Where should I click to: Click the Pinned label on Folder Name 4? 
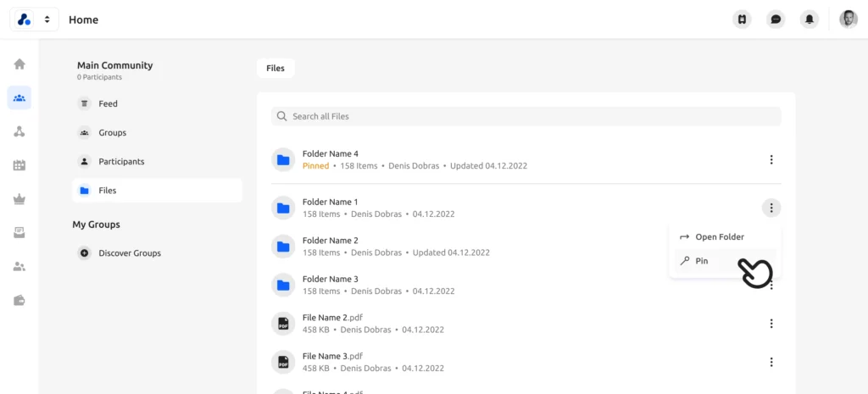[x=315, y=166]
